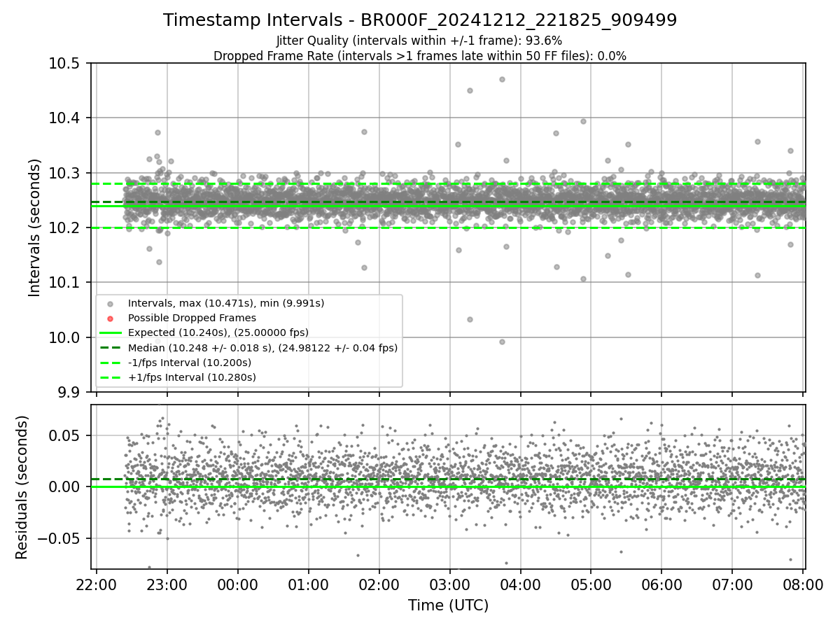
Task: Select the 'Jitter Quality' 93.6% subtitle line
Action: pos(419,41)
